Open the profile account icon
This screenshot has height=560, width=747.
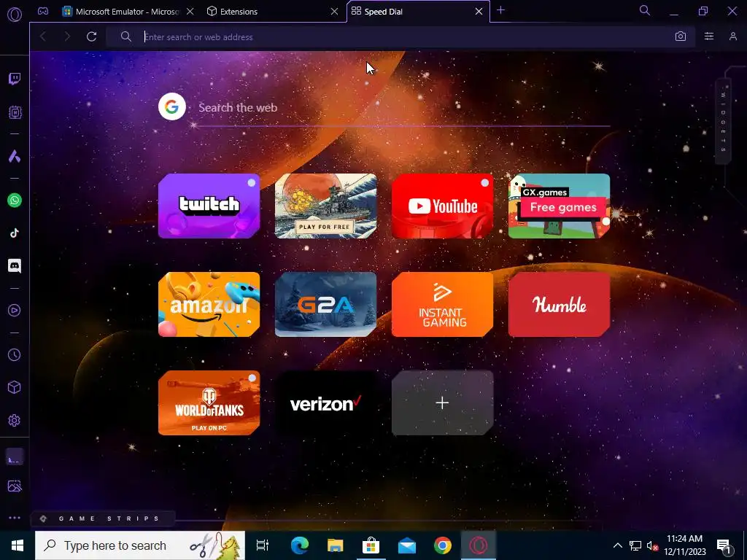coord(732,36)
